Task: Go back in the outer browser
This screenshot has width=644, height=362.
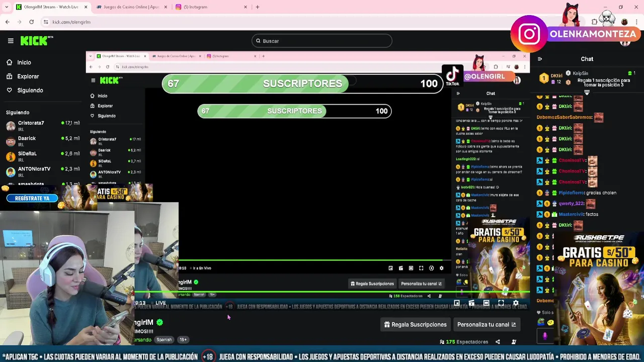Action: point(8,22)
